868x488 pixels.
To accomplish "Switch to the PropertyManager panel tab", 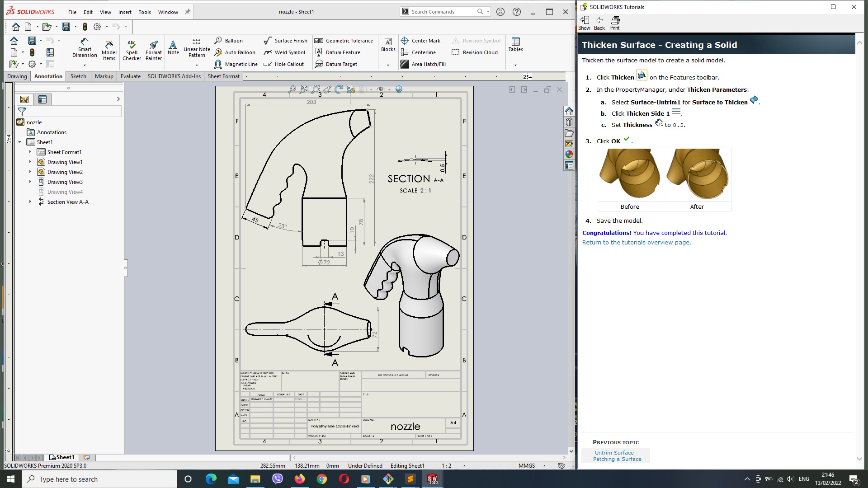I will pyautogui.click(x=42, y=99).
